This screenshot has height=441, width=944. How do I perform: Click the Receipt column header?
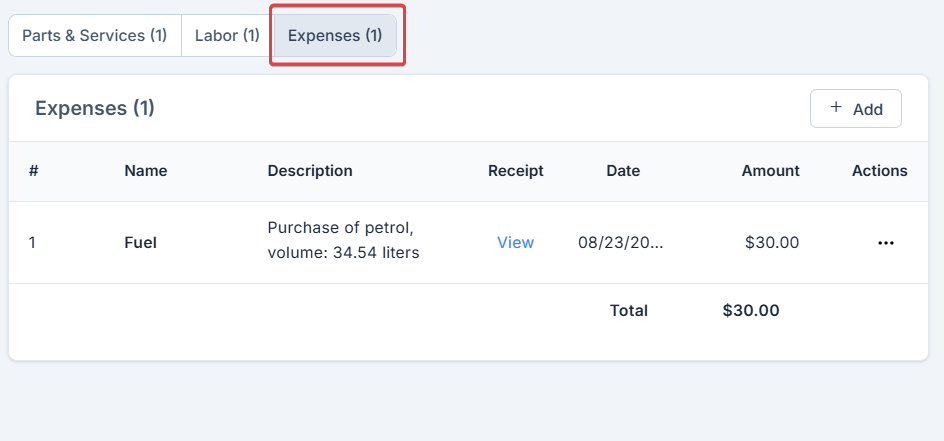click(x=516, y=171)
